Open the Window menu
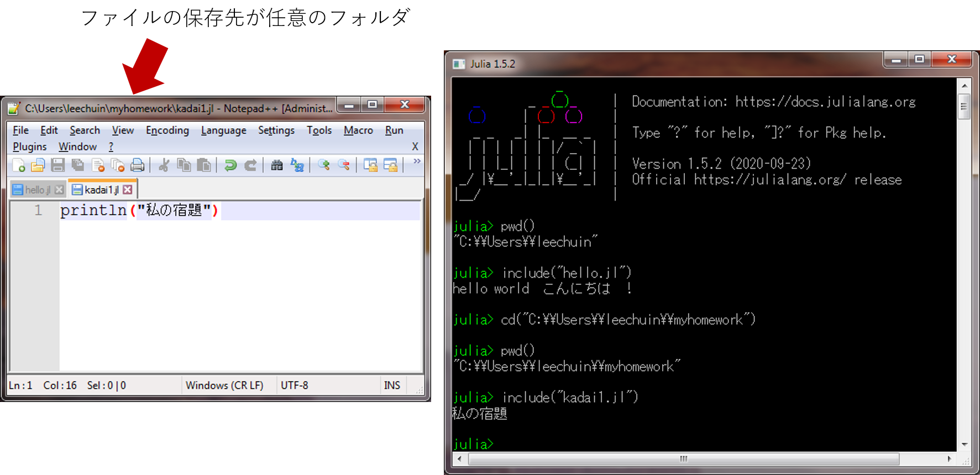 [x=77, y=147]
